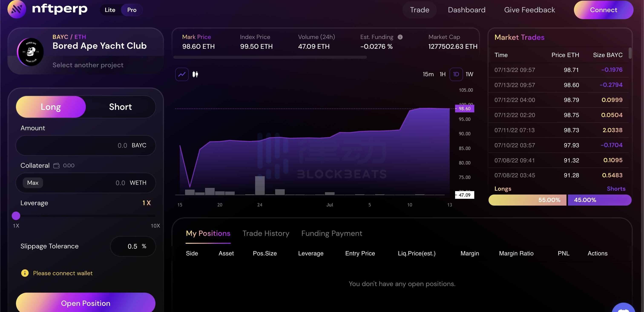Click the leverage slider handle

pyautogui.click(x=16, y=216)
